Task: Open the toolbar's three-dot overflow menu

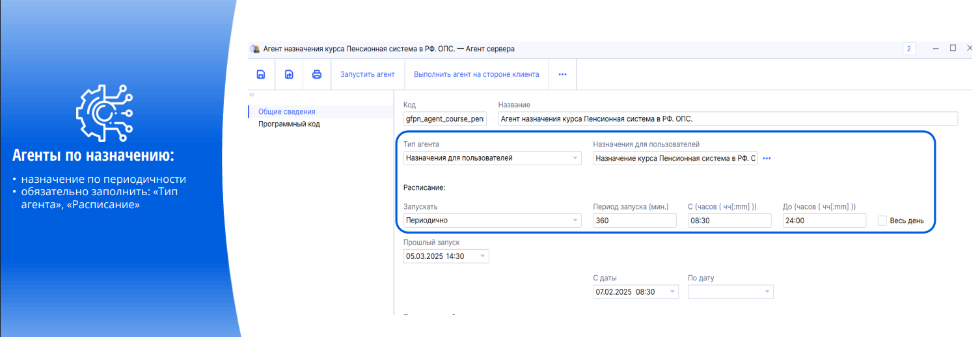Action: coord(563,74)
